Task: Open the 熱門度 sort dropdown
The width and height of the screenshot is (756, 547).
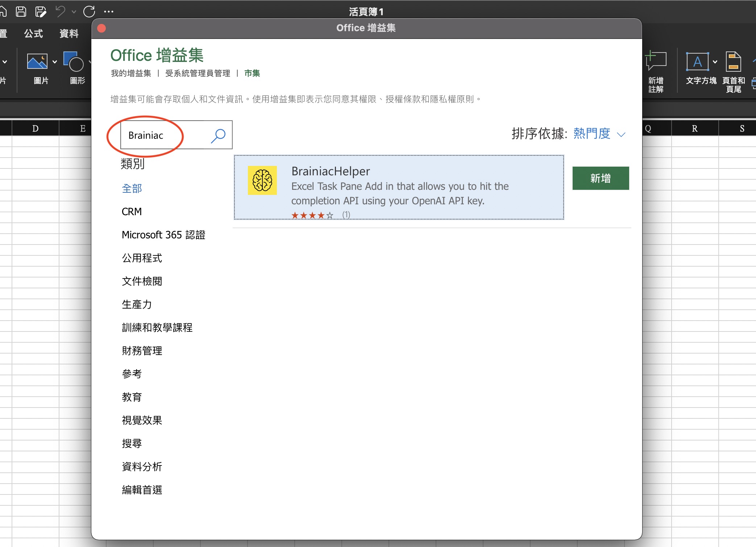Action: click(x=599, y=134)
